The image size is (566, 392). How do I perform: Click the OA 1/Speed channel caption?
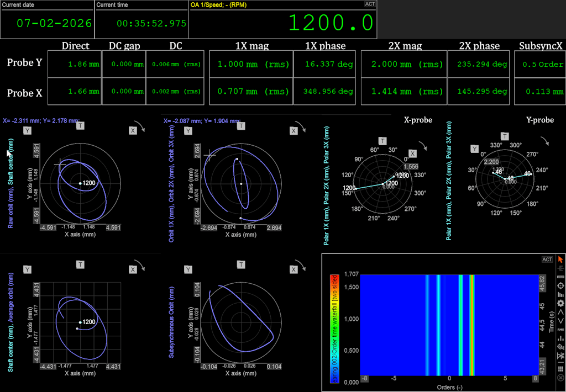coord(219,5)
